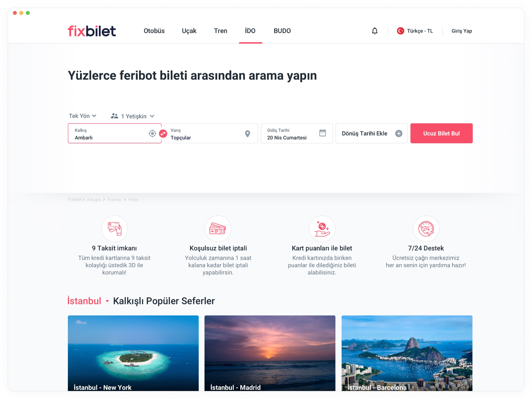Click the Giriş Yap link
This screenshot has height=399, width=532.
tap(462, 31)
